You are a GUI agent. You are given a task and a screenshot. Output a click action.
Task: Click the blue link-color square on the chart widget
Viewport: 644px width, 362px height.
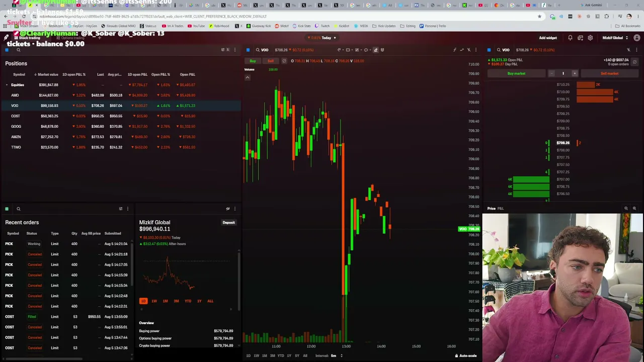click(248, 50)
